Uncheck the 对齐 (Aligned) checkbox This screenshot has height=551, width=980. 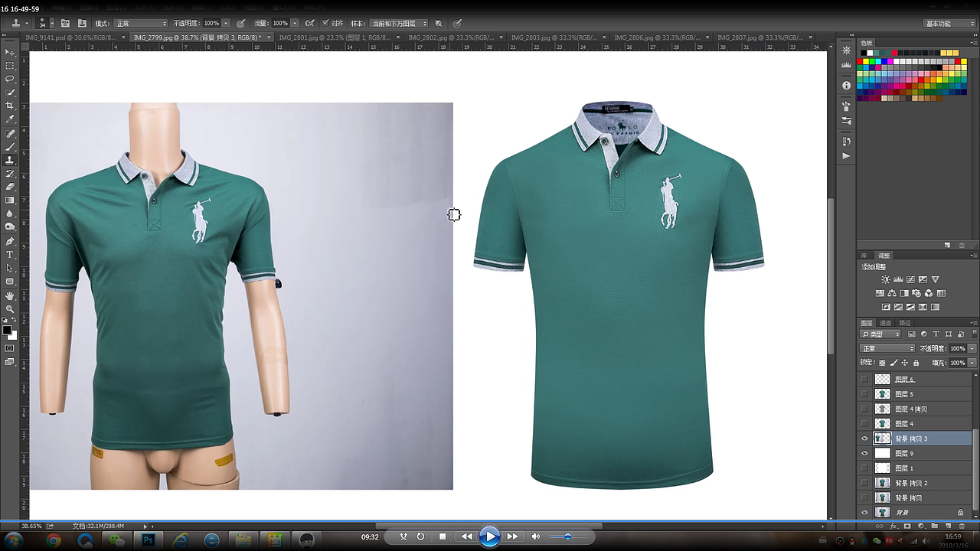[325, 24]
